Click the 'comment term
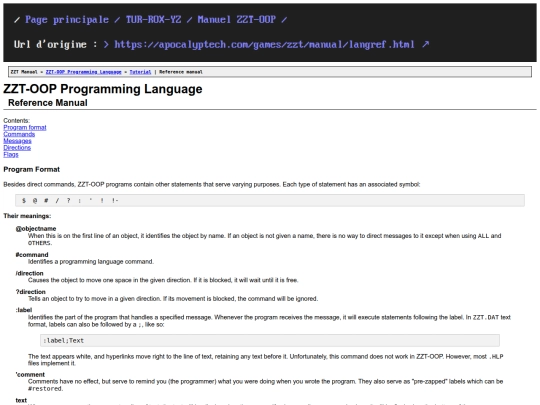The image size is (540, 405). tap(30, 375)
